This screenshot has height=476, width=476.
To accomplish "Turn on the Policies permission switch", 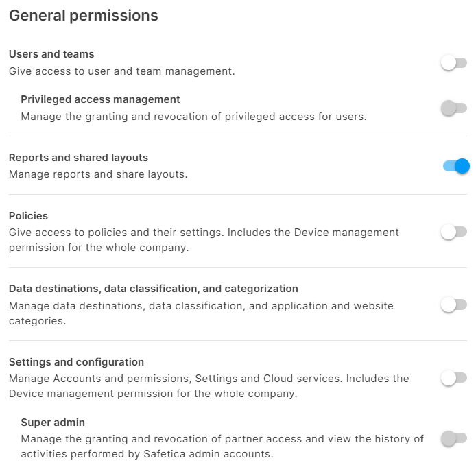I will (x=453, y=232).
